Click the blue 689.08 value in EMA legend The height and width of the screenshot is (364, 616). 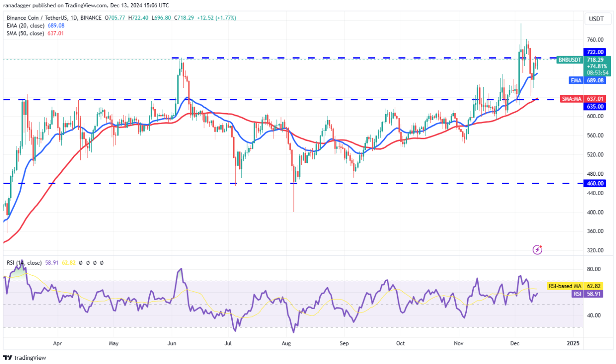[55, 26]
